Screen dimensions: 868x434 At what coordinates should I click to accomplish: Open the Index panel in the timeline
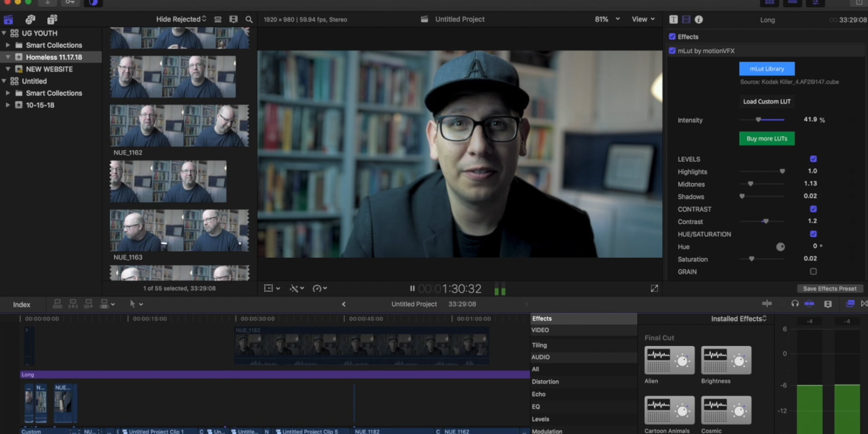coord(21,304)
